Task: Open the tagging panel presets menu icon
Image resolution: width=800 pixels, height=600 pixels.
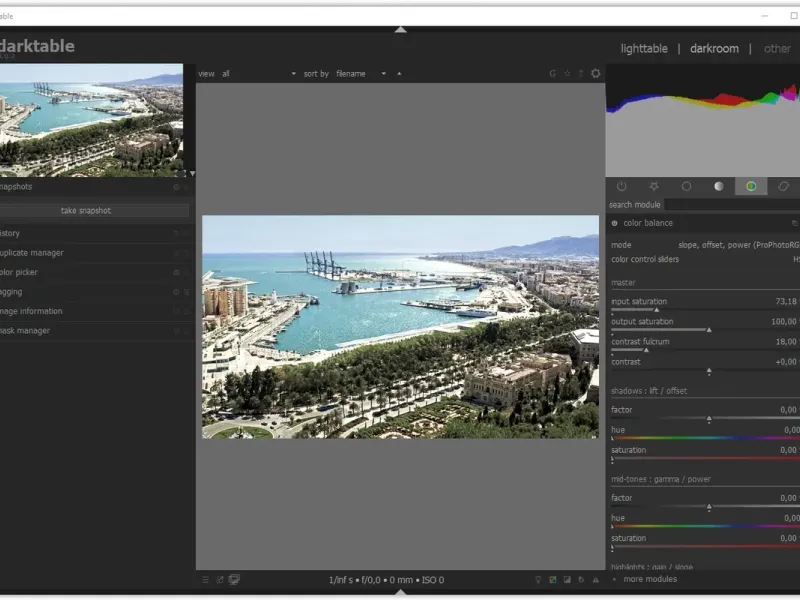Action: coord(186,292)
